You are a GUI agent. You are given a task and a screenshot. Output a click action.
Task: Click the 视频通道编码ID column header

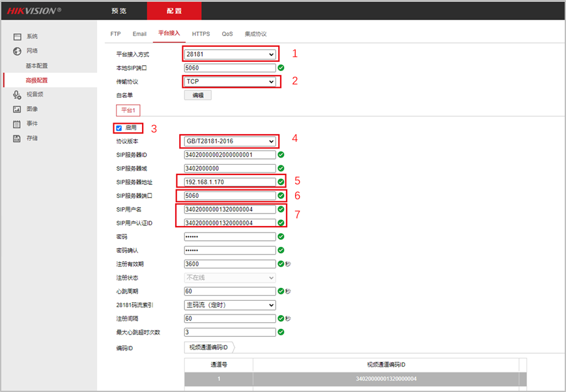(x=386, y=365)
